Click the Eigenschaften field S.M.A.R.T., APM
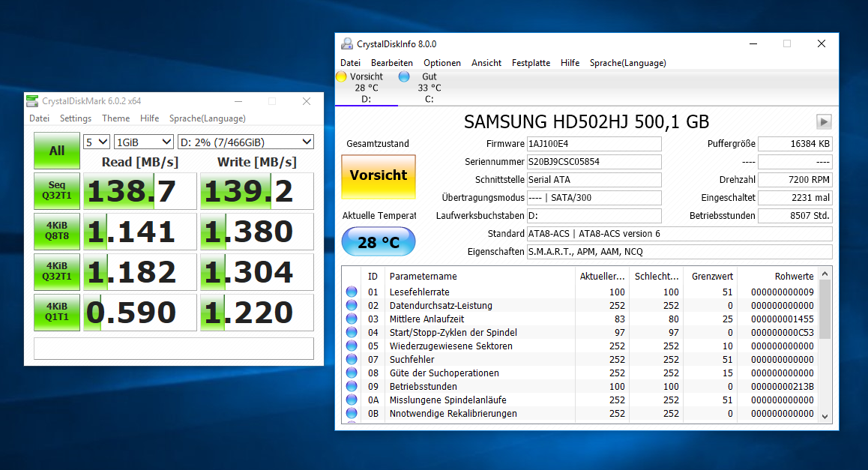The height and width of the screenshot is (470, 868). point(679,252)
